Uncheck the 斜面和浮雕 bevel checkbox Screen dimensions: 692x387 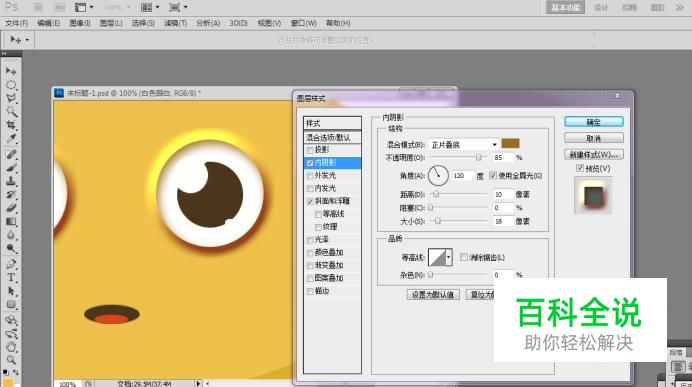point(310,202)
